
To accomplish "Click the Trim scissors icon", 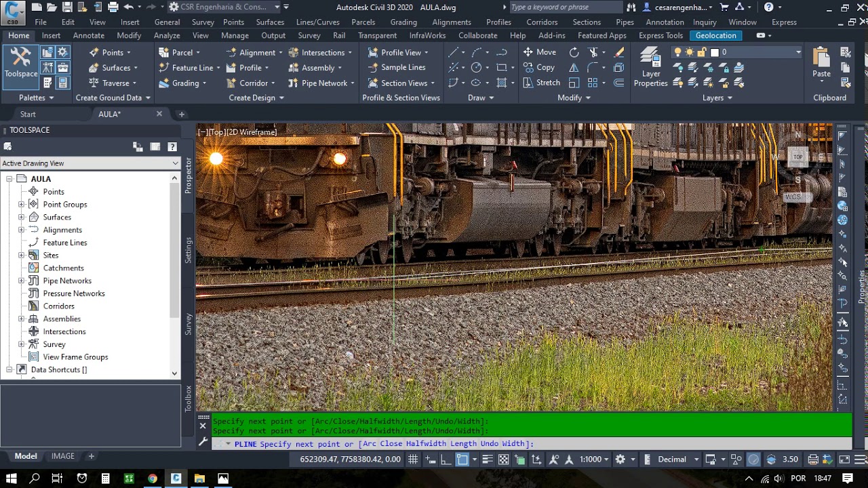I will (593, 52).
